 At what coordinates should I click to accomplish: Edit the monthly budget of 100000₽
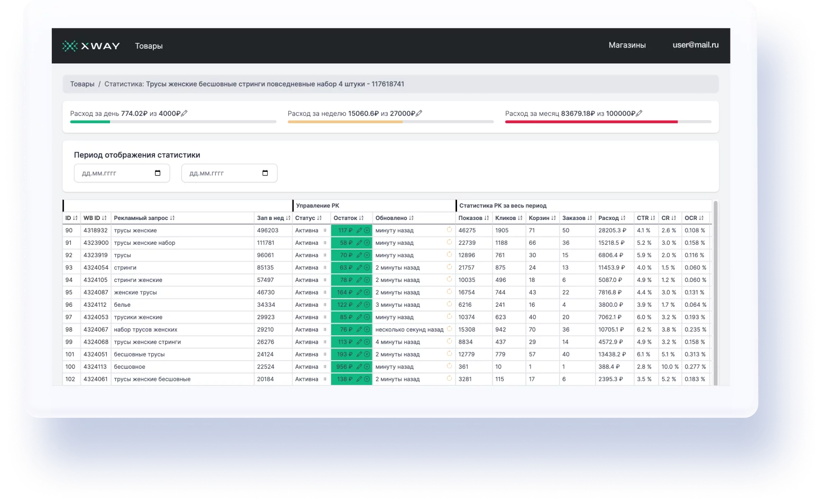point(639,113)
